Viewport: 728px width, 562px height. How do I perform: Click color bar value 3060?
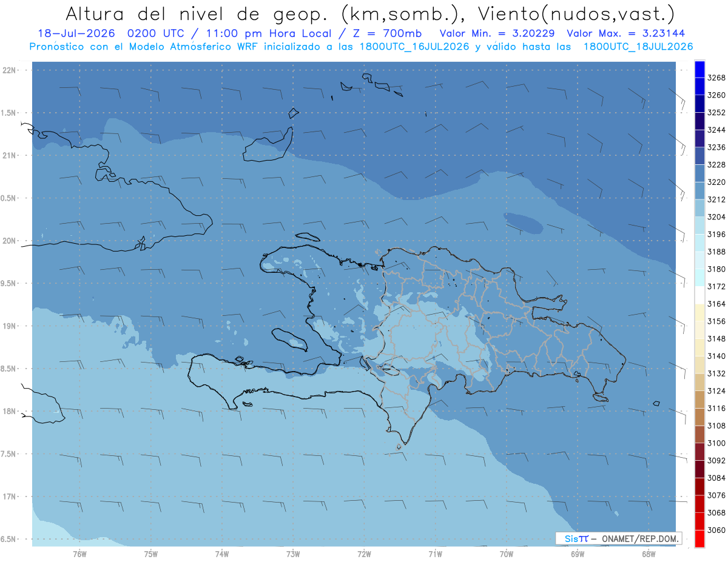716,530
